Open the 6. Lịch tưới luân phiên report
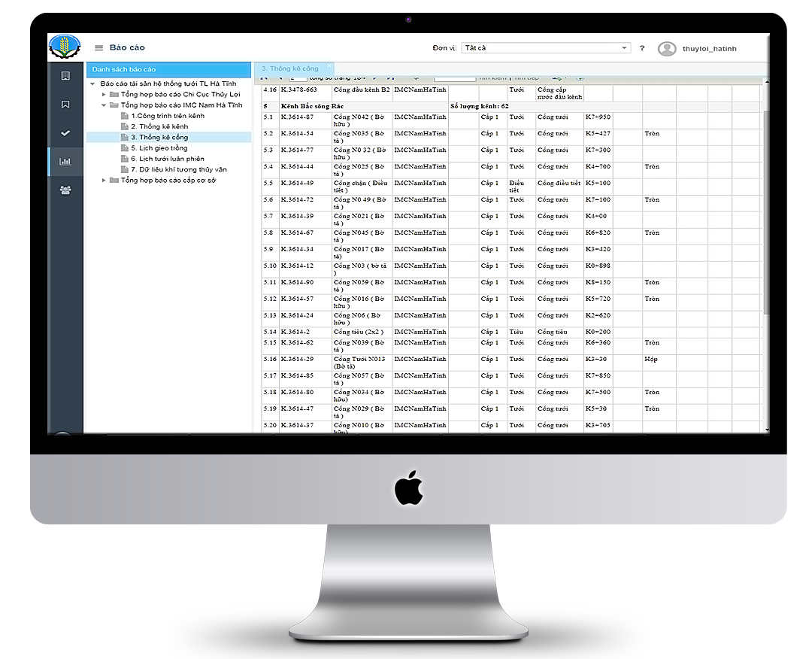 [x=167, y=159]
